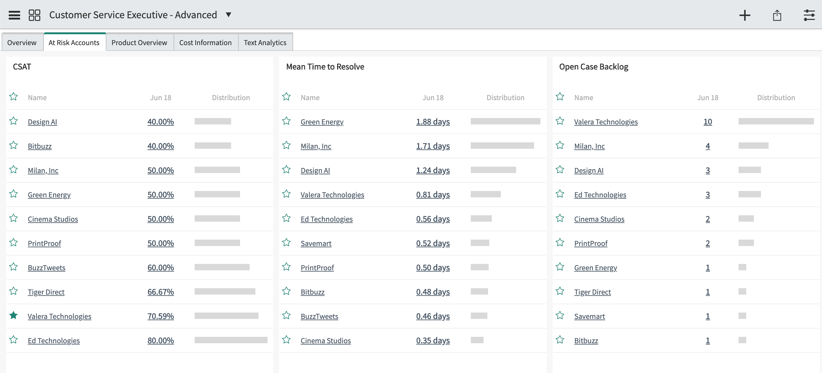Toggle header star in Open Case Backlog
822x373 pixels.
(560, 97)
